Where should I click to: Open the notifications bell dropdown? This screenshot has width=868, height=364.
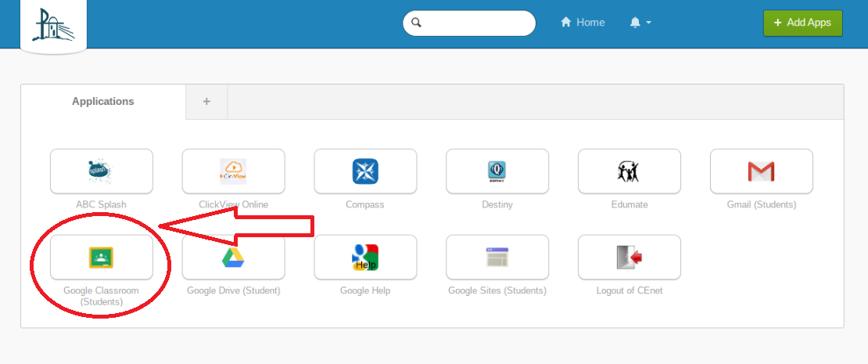click(x=640, y=23)
